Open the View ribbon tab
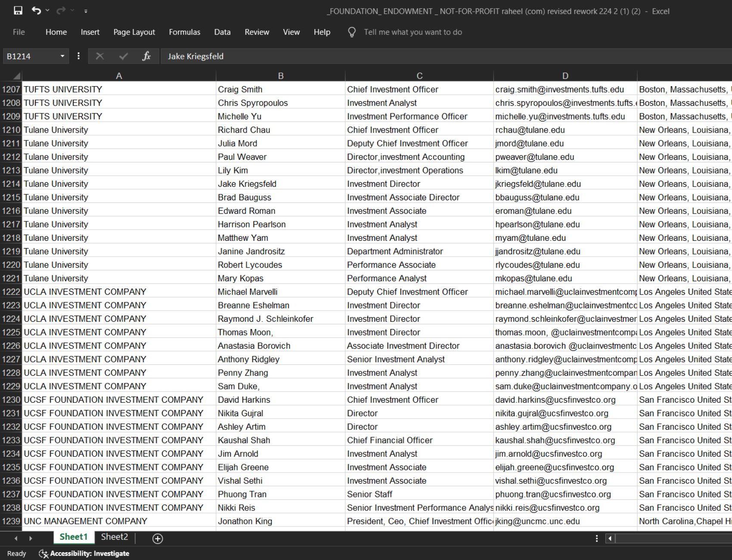This screenshot has width=732, height=560. point(291,32)
